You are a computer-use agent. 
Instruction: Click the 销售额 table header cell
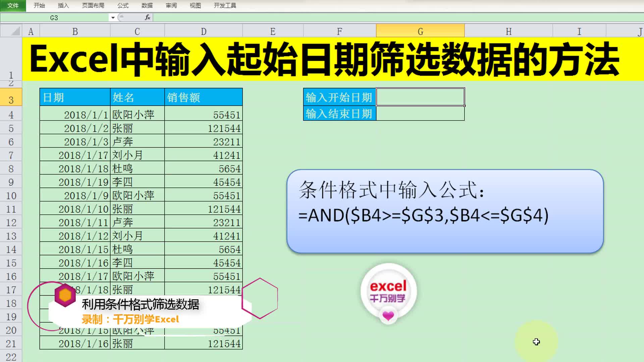coord(204,97)
